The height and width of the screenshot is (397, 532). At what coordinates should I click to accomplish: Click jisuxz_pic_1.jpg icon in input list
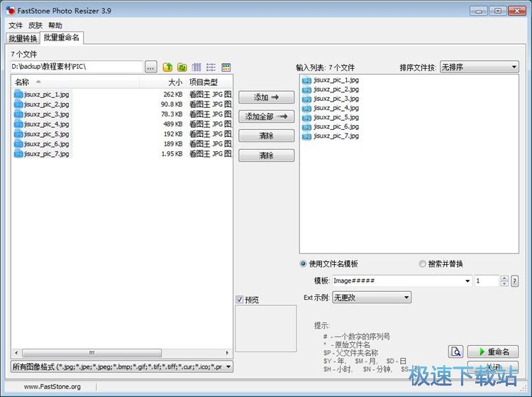click(x=306, y=80)
